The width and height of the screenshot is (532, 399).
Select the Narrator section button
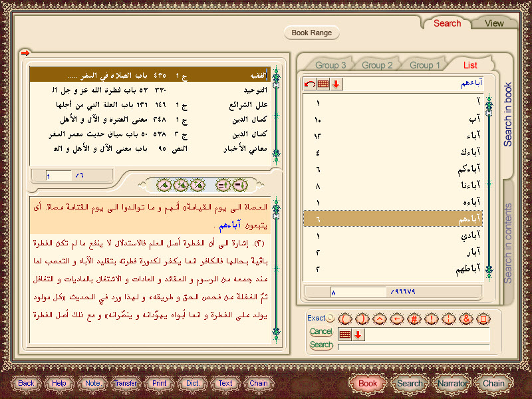452,384
